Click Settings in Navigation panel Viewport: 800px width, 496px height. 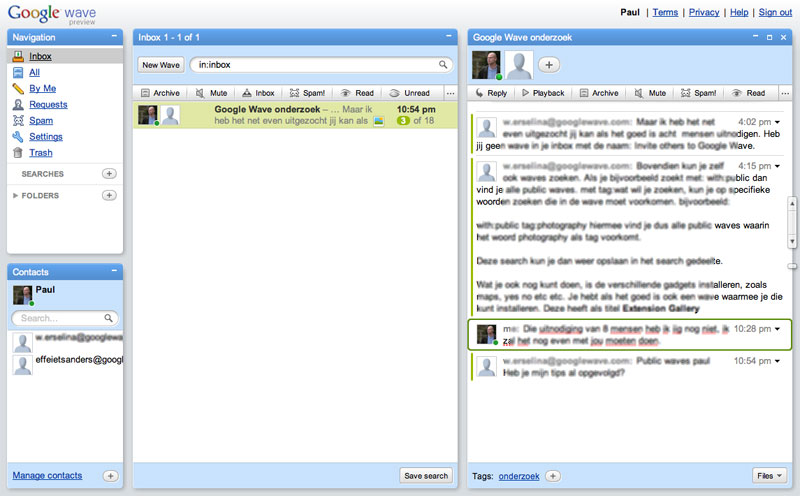coord(45,137)
